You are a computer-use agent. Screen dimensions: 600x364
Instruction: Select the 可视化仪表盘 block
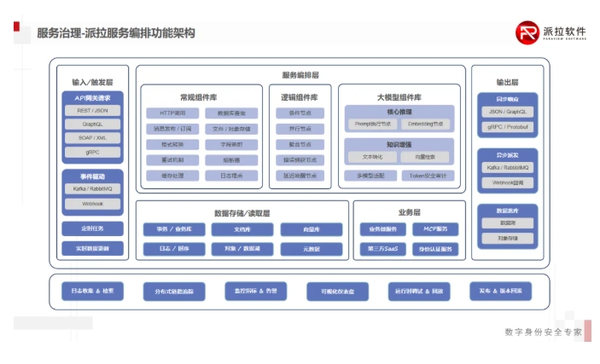click(337, 292)
